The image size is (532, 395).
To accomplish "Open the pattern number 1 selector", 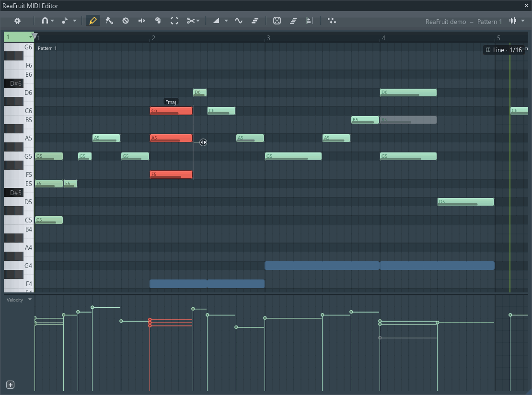I will click(19, 37).
